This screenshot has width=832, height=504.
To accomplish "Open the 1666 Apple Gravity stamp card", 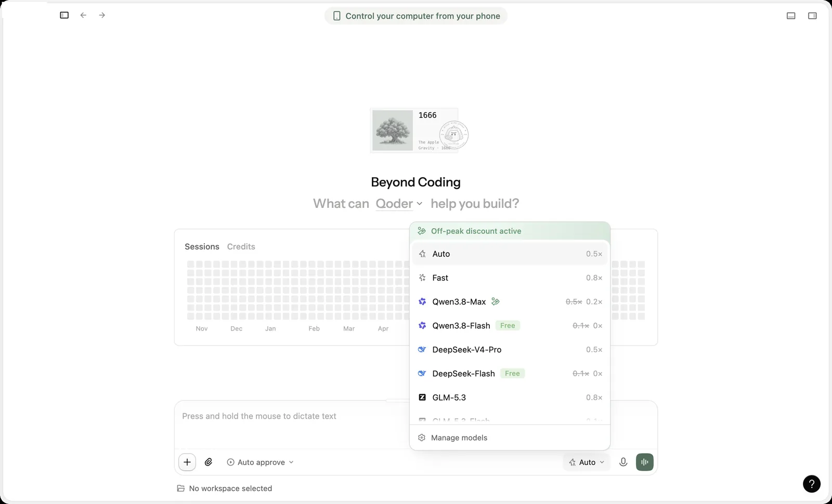I will (x=414, y=130).
